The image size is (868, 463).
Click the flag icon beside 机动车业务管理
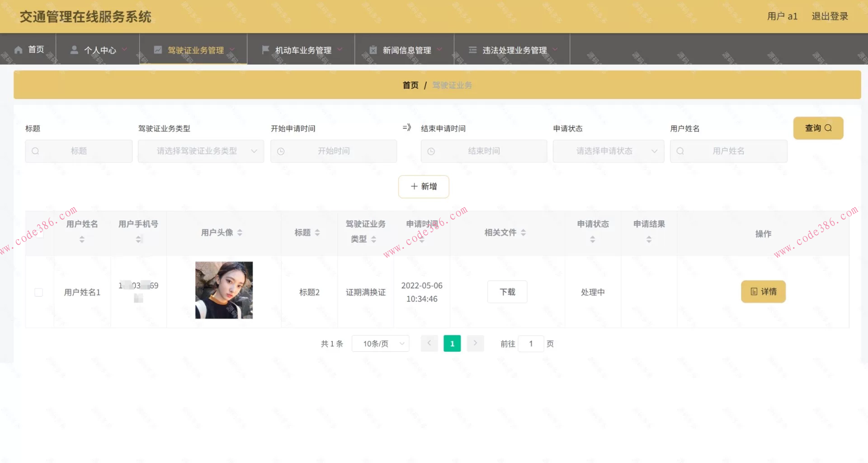265,50
